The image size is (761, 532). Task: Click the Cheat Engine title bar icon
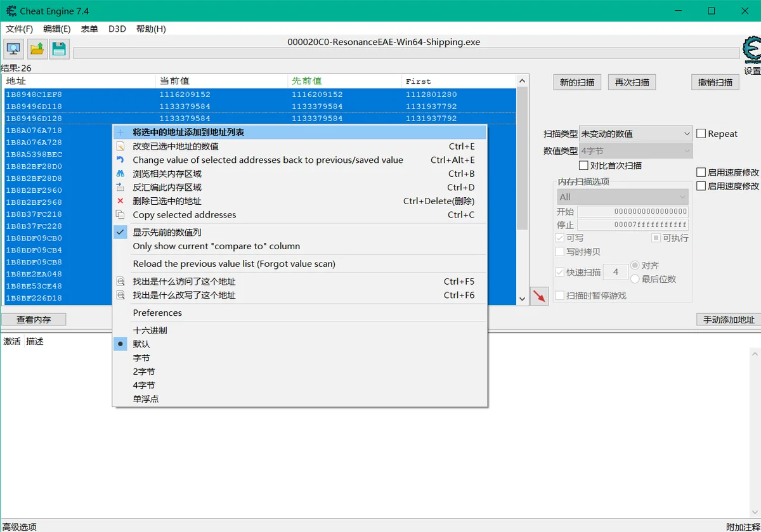point(11,11)
